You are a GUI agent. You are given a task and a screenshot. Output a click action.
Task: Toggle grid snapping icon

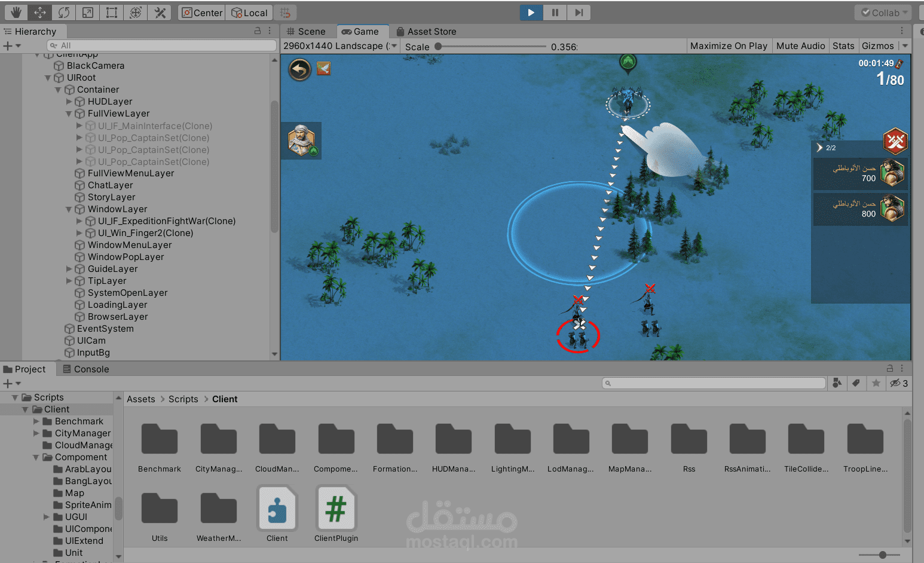pos(285,13)
